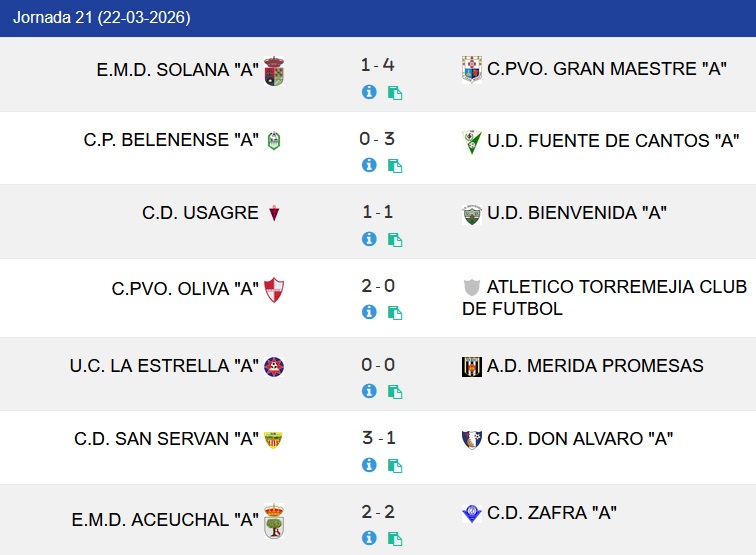Open U.D. FUENTE DE CANTOS "A" team
The image size is (756, 555).
613,141
